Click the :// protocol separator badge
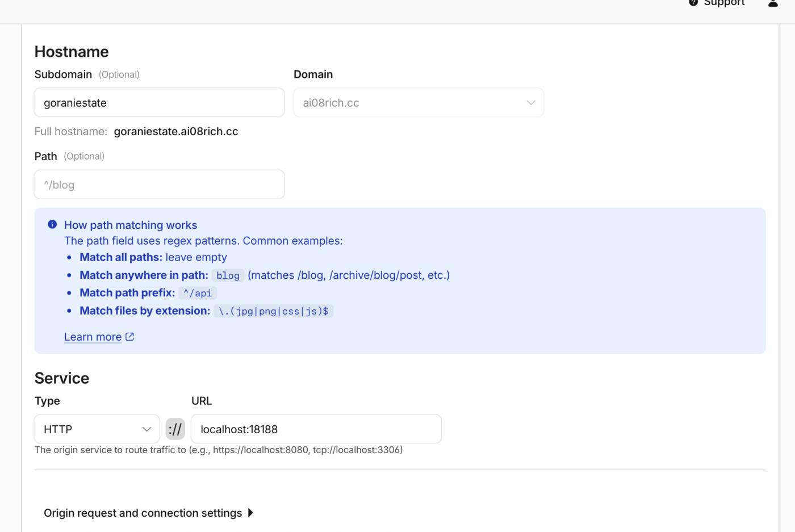Screen dimensions: 795x532 (x=175, y=429)
